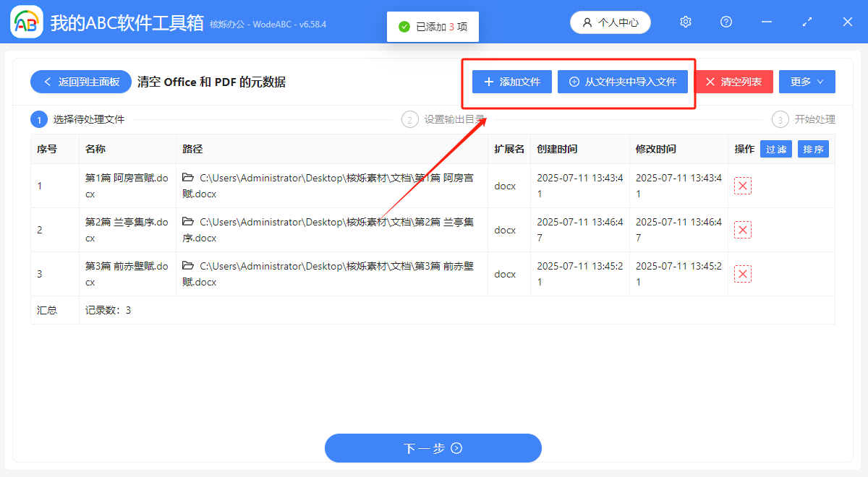Open folder icon for 第2篇 兰亭集序 path
This screenshot has height=477, width=868.
[188, 222]
